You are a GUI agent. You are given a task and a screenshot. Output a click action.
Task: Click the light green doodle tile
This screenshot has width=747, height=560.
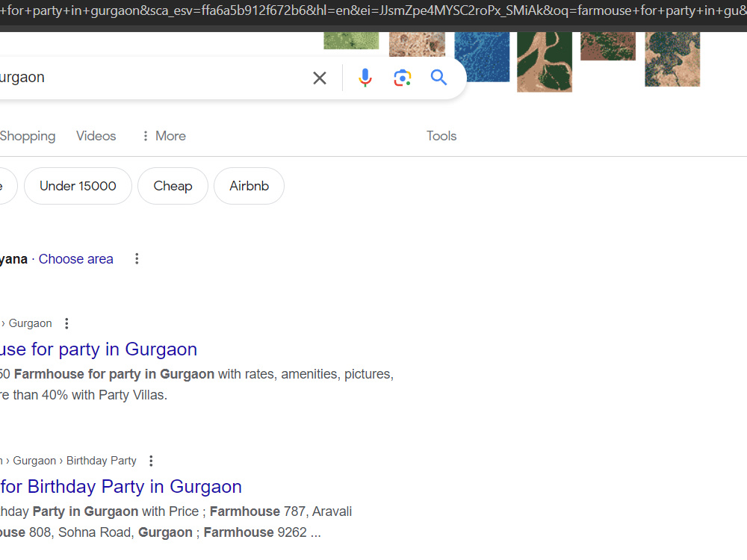coord(351,40)
